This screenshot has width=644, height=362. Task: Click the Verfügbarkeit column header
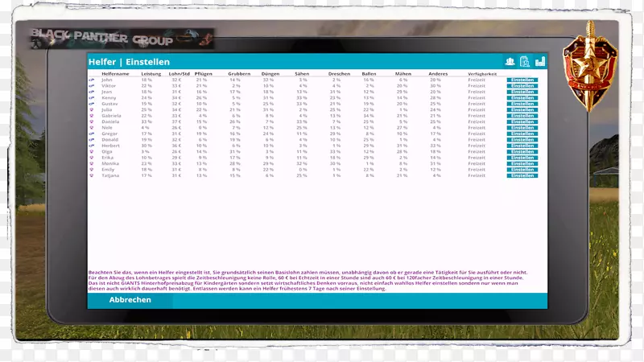click(482, 74)
